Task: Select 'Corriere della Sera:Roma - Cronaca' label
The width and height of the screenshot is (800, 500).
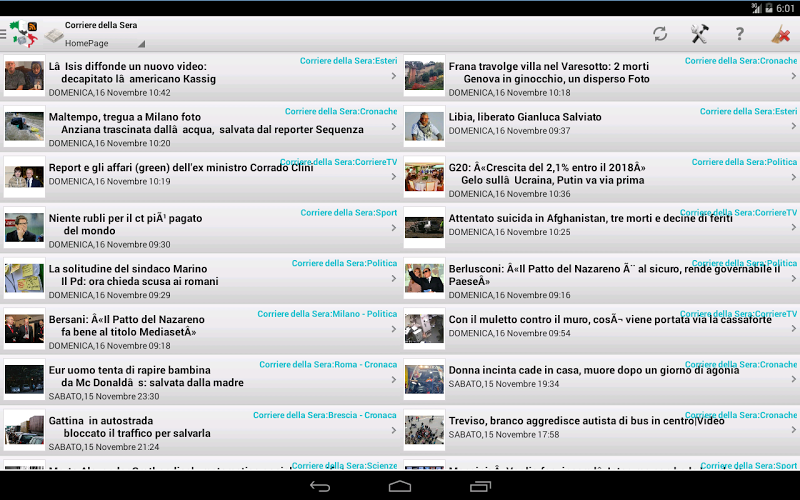Action: click(328, 364)
